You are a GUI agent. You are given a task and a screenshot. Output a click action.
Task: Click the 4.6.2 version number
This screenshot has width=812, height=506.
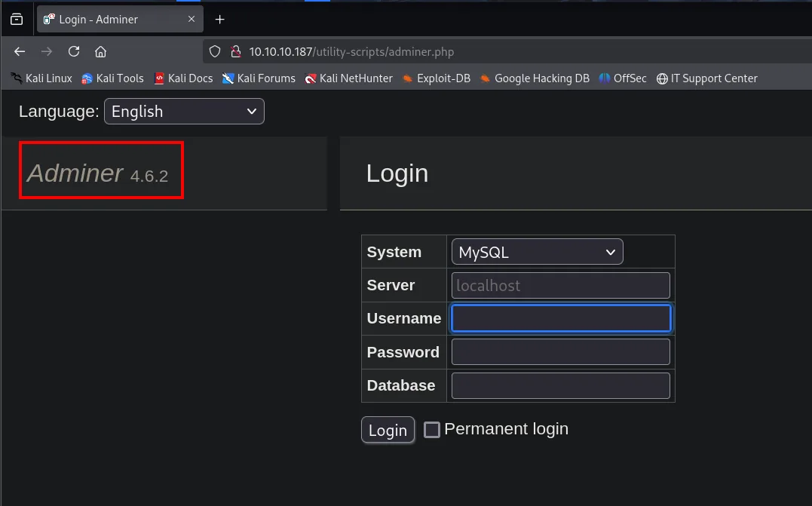(149, 176)
